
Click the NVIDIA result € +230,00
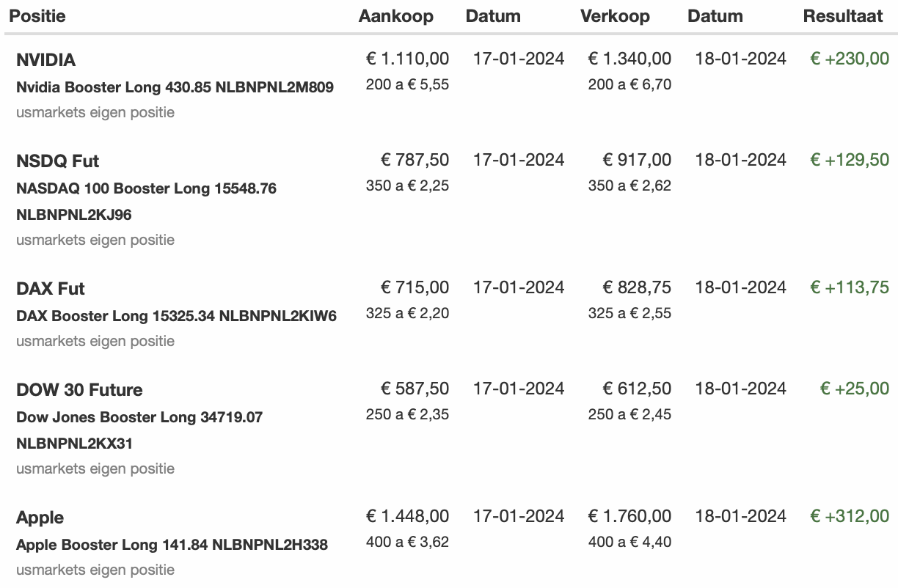tap(850, 59)
